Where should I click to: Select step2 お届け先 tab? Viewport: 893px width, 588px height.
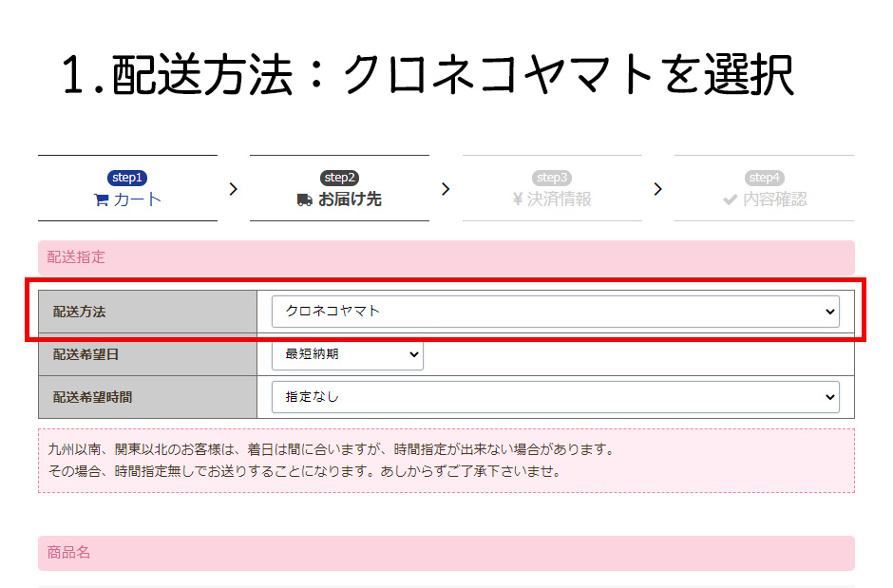click(x=339, y=188)
